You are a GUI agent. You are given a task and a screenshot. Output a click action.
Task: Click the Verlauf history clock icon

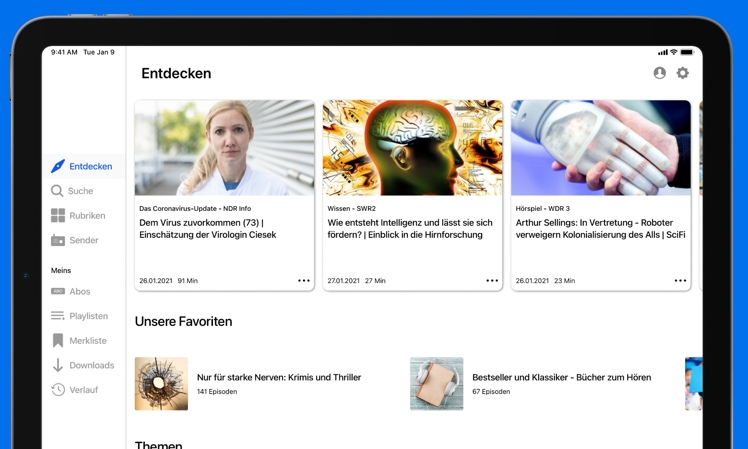pyautogui.click(x=58, y=390)
